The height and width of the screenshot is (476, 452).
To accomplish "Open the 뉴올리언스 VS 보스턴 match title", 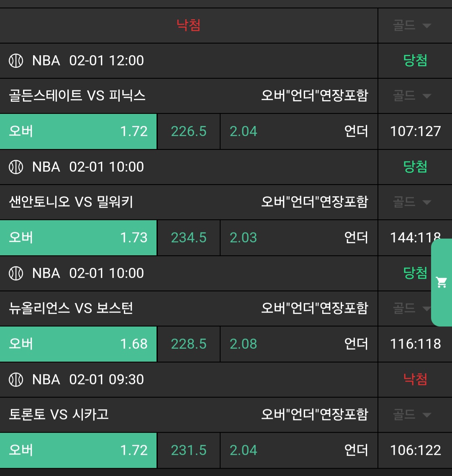I will 71,309.
